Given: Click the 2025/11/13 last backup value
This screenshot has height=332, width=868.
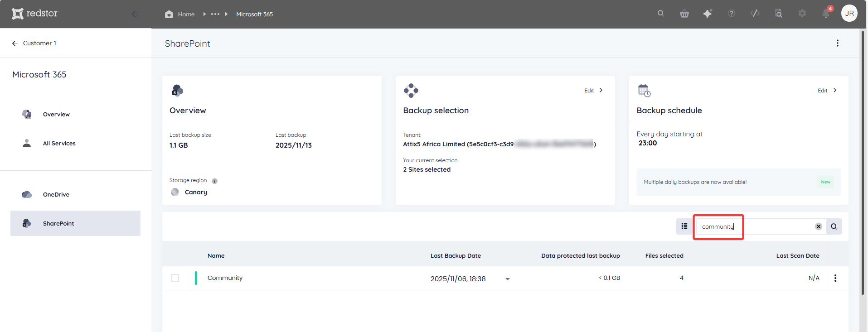Looking at the screenshot, I should (x=294, y=145).
